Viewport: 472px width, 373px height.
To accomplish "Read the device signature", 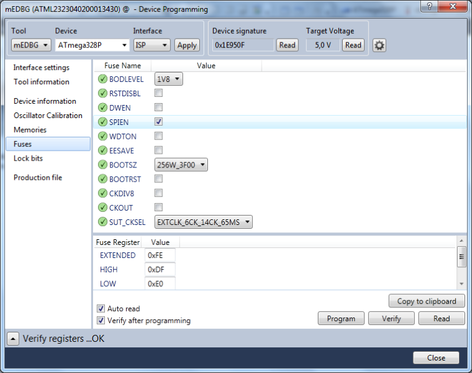I will 287,45.
